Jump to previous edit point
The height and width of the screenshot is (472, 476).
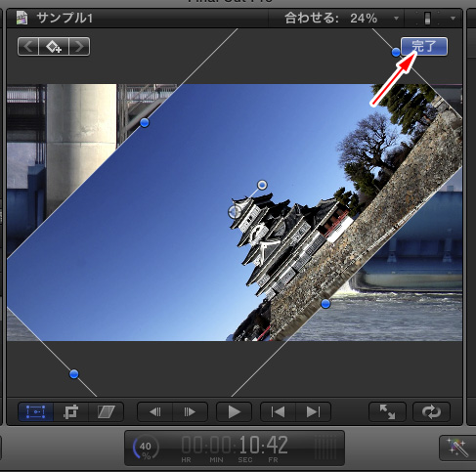tap(279, 412)
